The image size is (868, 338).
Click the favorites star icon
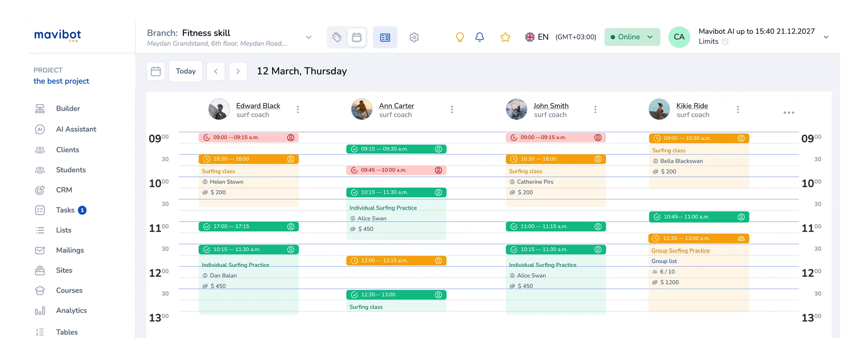tap(505, 37)
